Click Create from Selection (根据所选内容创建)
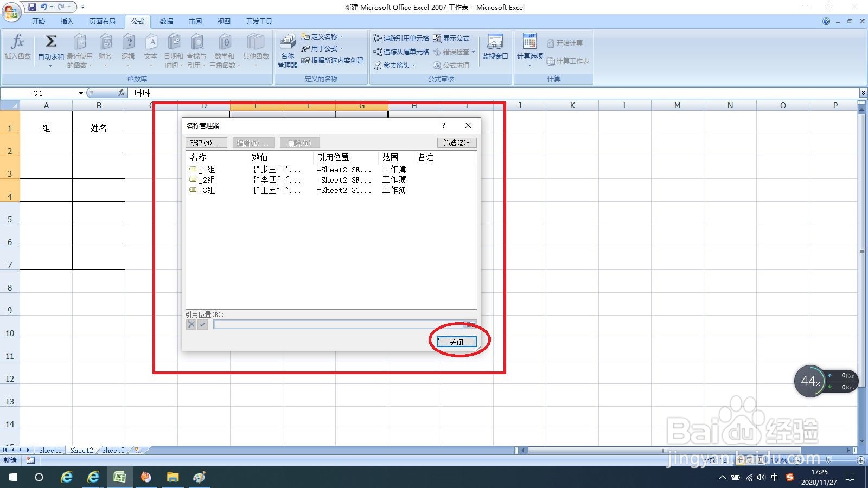Viewport: 868px width, 488px height. [332, 61]
